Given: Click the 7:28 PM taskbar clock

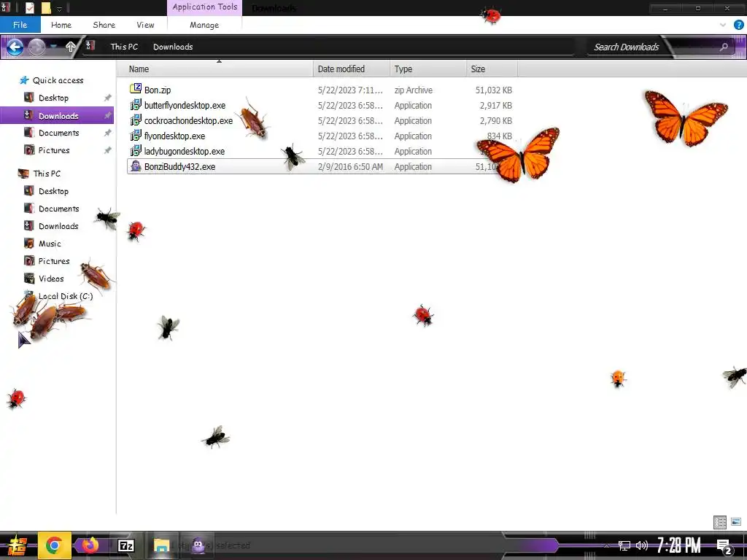Looking at the screenshot, I should click(679, 545).
